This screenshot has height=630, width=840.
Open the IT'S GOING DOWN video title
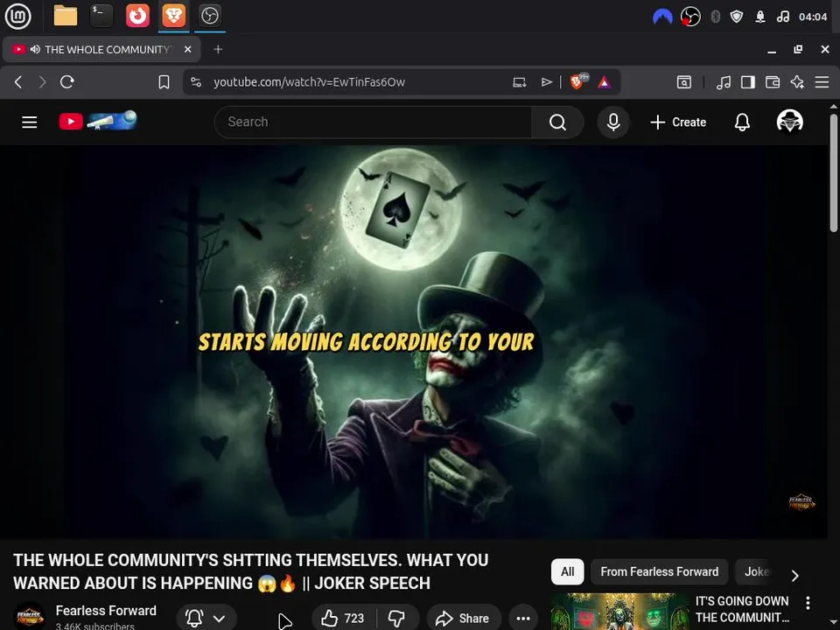click(x=742, y=609)
